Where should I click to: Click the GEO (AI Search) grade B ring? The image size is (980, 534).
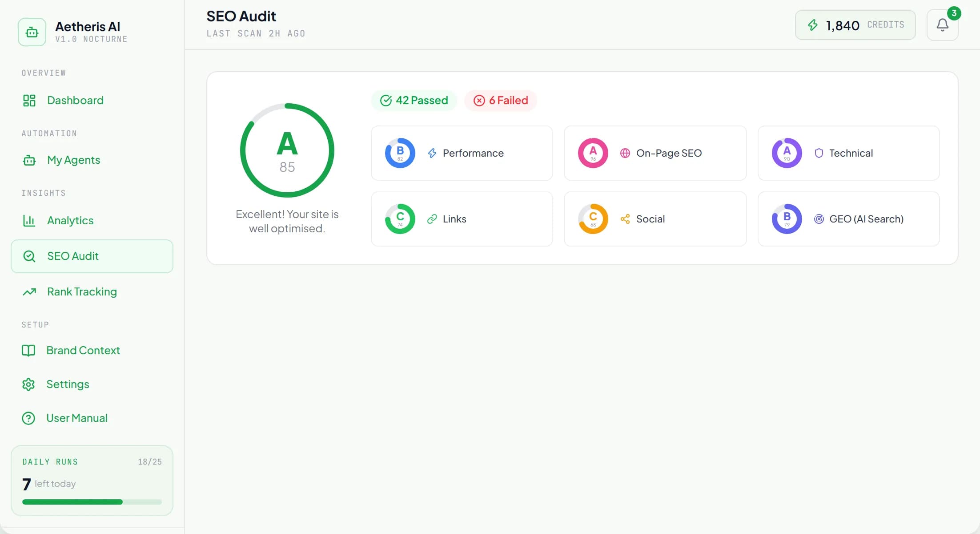point(787,219)
